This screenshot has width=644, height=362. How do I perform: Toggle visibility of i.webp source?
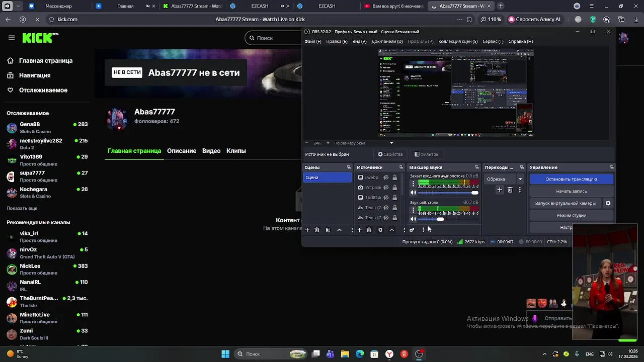coord(386,177)
